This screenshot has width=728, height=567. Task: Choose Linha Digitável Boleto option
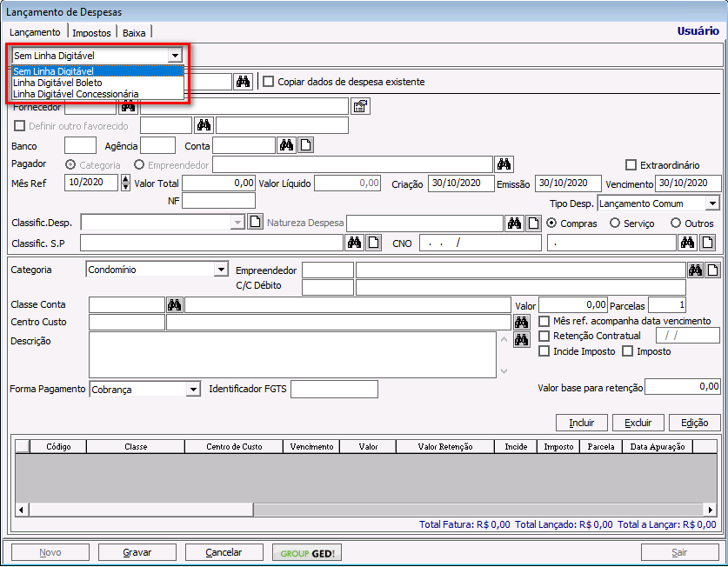(98, 83)
